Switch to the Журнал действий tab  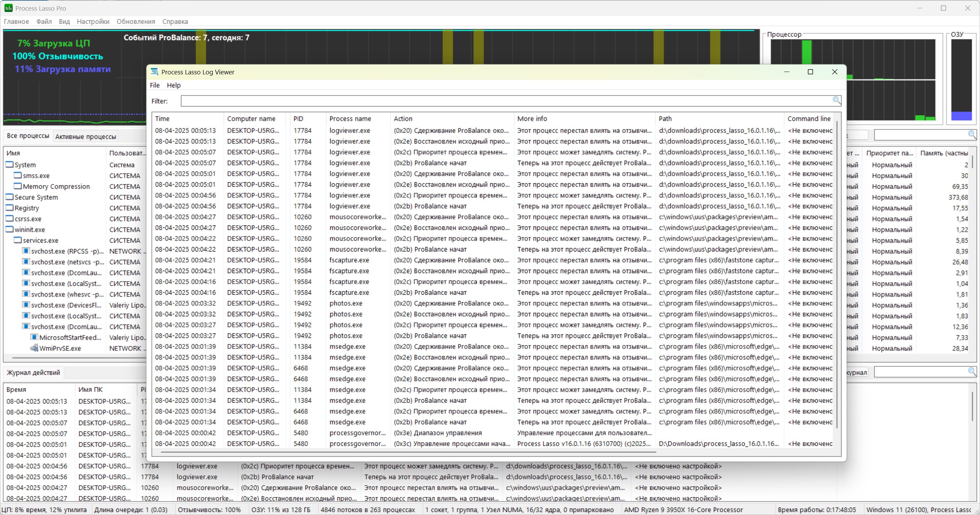coord(33,372)
